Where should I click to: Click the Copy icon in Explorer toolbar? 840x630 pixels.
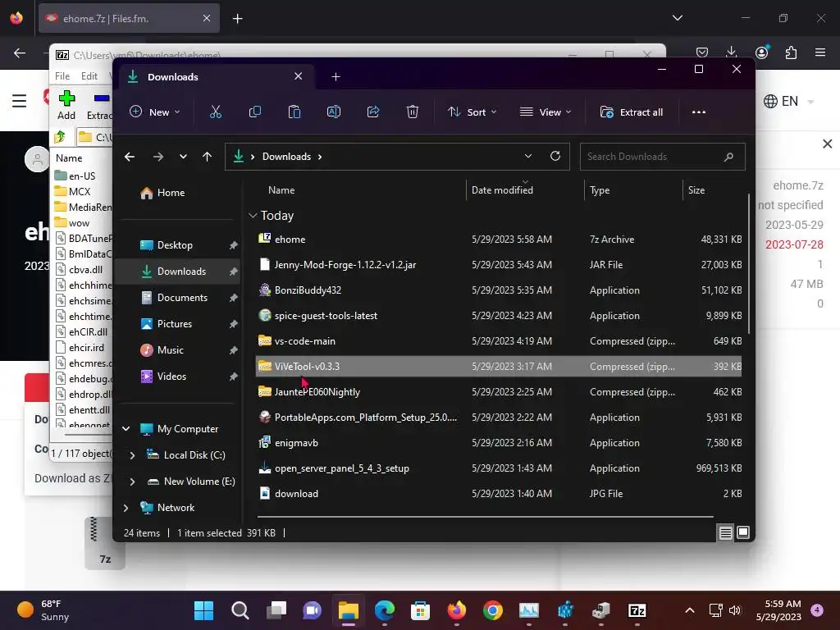coord(255,112)
